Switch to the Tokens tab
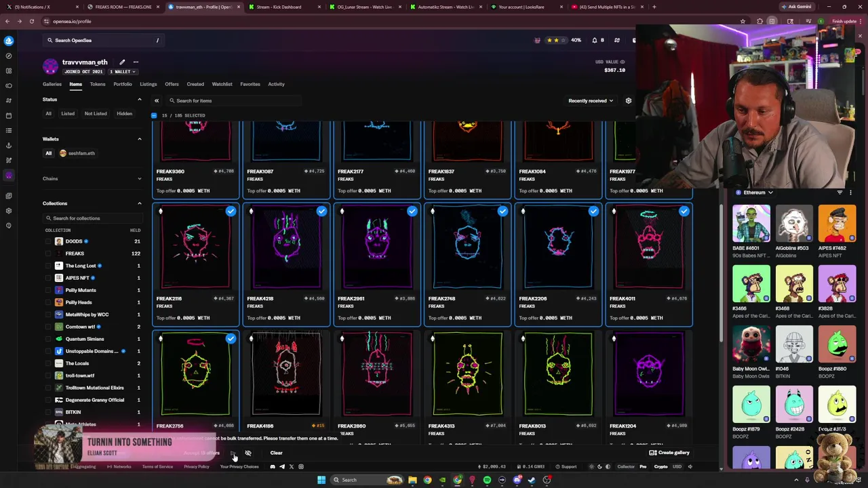Screen dimensions: 868x488 click(x=98, y=84)
